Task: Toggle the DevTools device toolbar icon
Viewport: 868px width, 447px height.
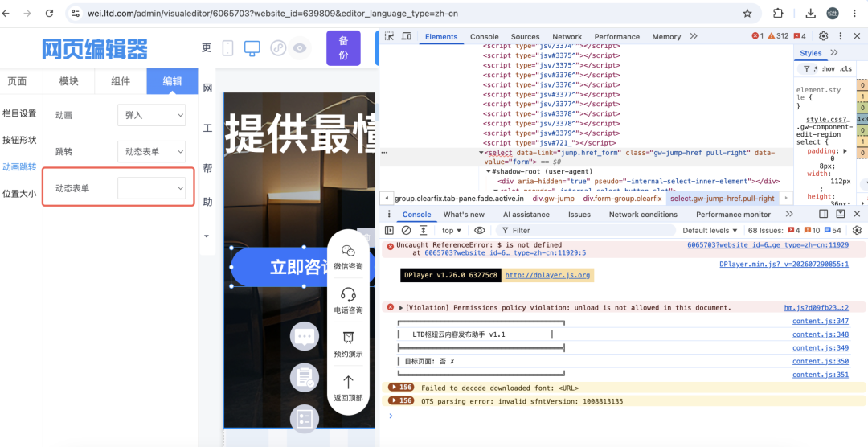Action: [x=407, y=36]
